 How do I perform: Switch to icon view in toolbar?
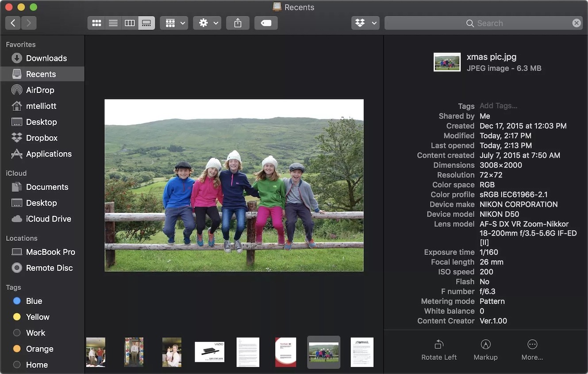point(96,23)
